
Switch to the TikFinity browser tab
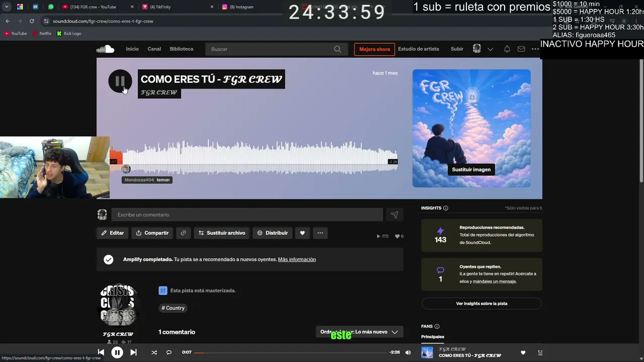point(178,7)
